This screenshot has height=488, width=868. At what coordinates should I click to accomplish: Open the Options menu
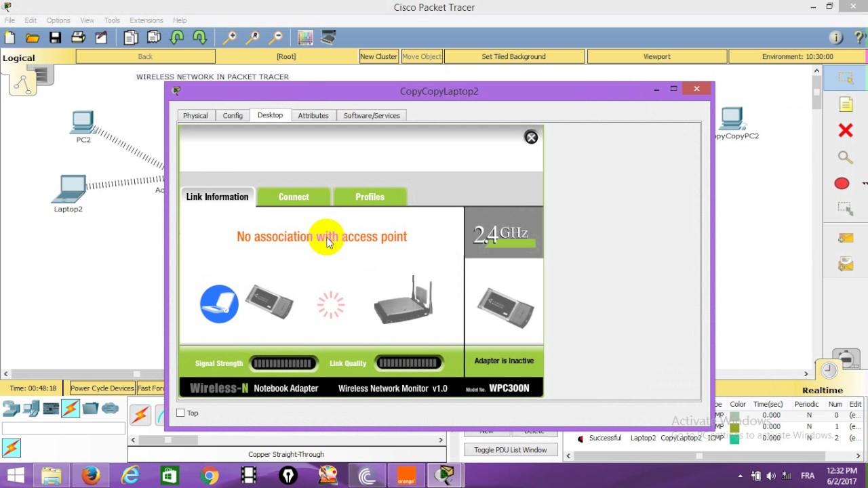(58, 20)
